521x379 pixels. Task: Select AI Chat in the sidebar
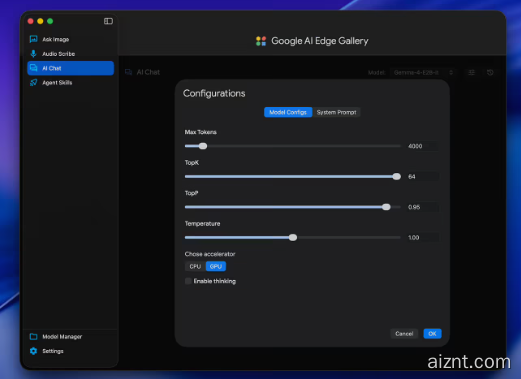[70, 68]
